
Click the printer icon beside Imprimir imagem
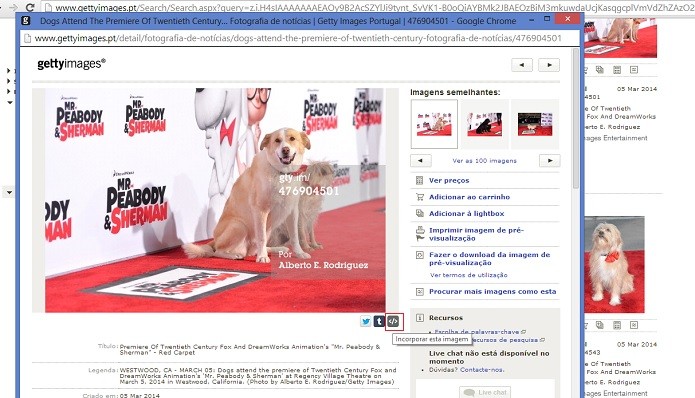[420, 230]
